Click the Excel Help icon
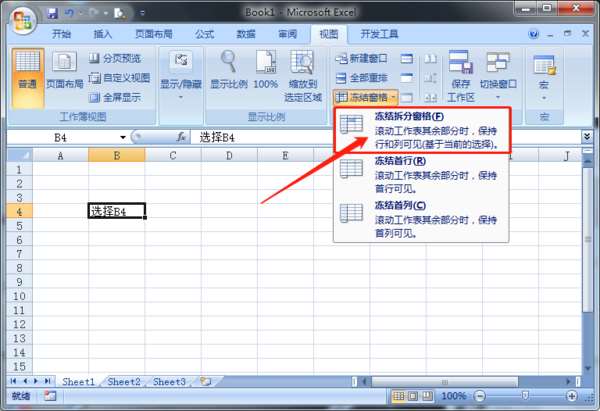Screen dimensions: 600x411 [533, 34]
